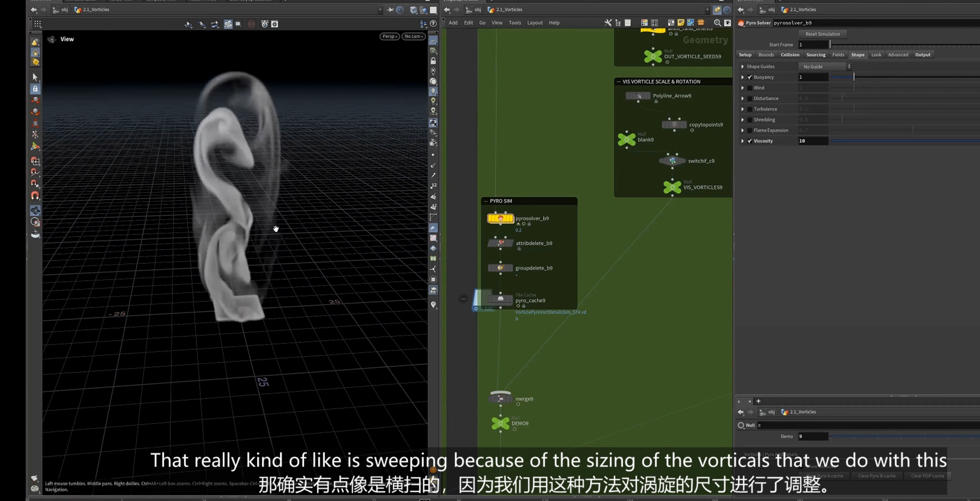
Task: Open the Layout menu in network editor
Action: tap(535, 23)
